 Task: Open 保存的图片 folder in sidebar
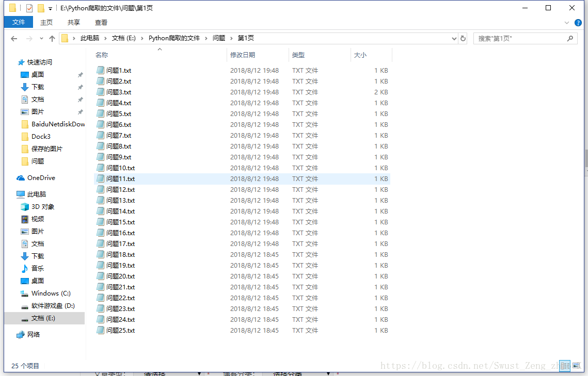pyautogui.click(x=46, y=149)
